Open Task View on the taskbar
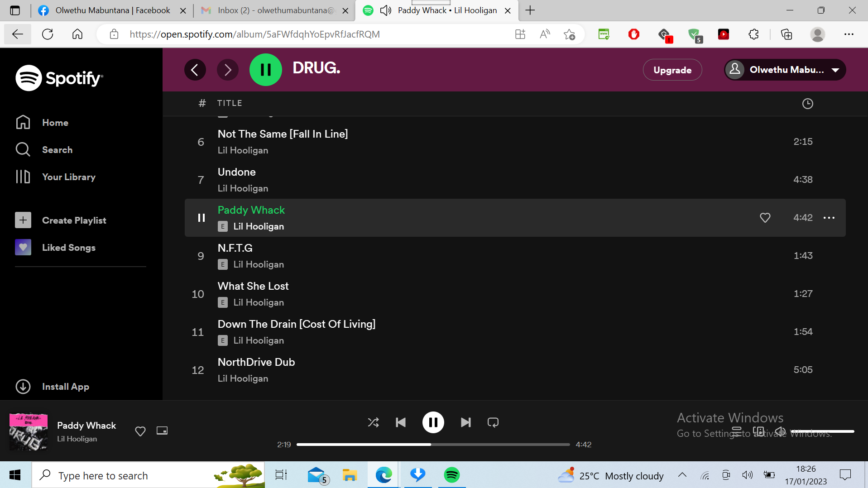 pos(281,475)
